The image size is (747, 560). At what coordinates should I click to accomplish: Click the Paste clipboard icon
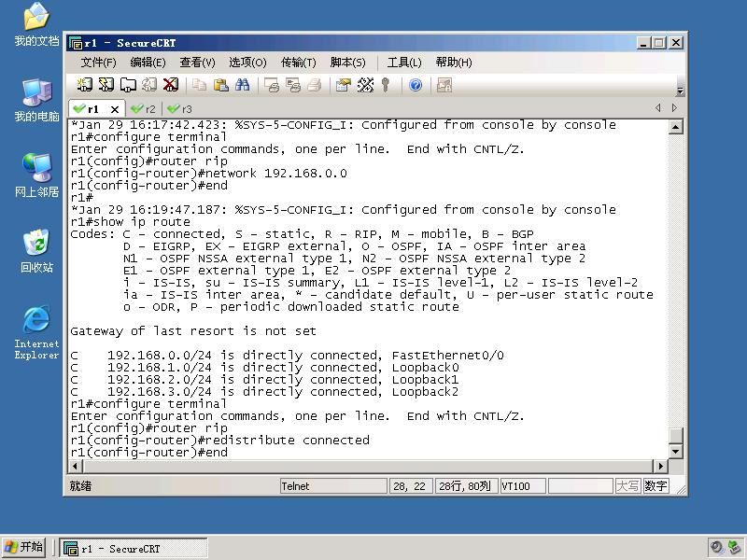pyautogui.click(x=220, y=85)
